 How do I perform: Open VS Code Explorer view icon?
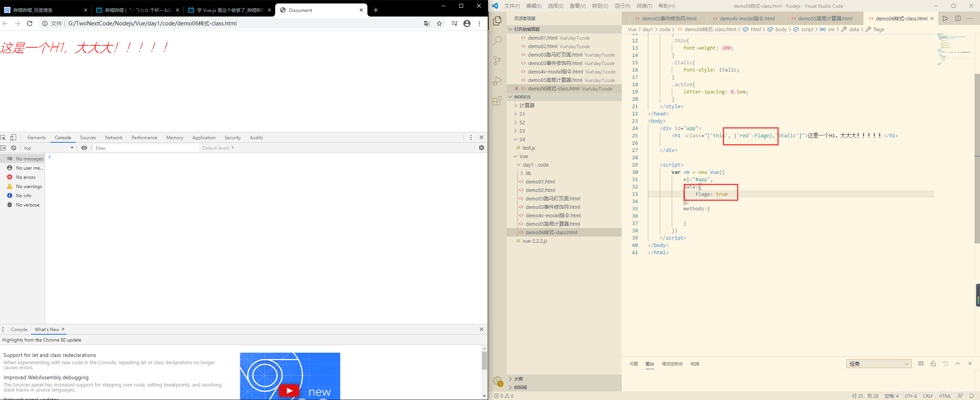(x=497, y=20)
